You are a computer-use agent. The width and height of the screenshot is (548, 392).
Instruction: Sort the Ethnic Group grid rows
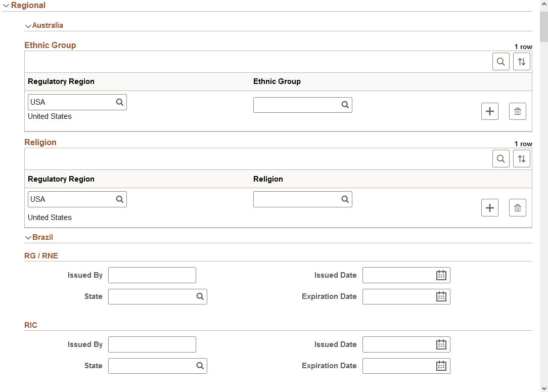click(521, 61)
